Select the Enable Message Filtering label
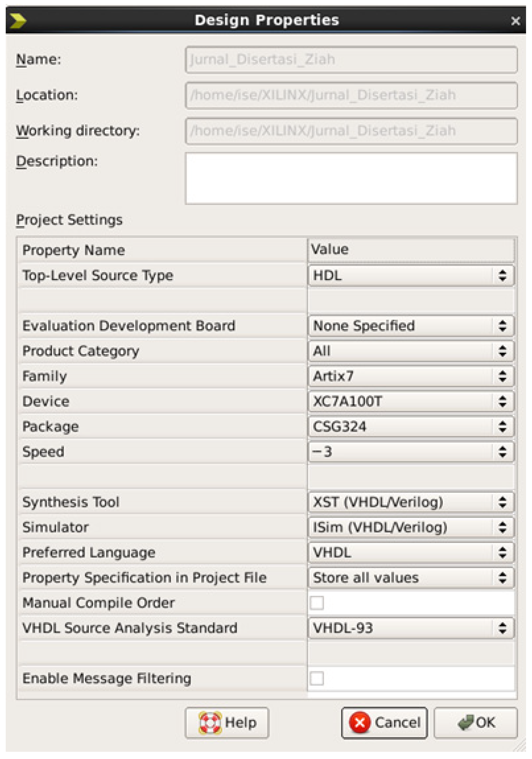The width and height of the screenshot is (532, 759). point(107,678)
